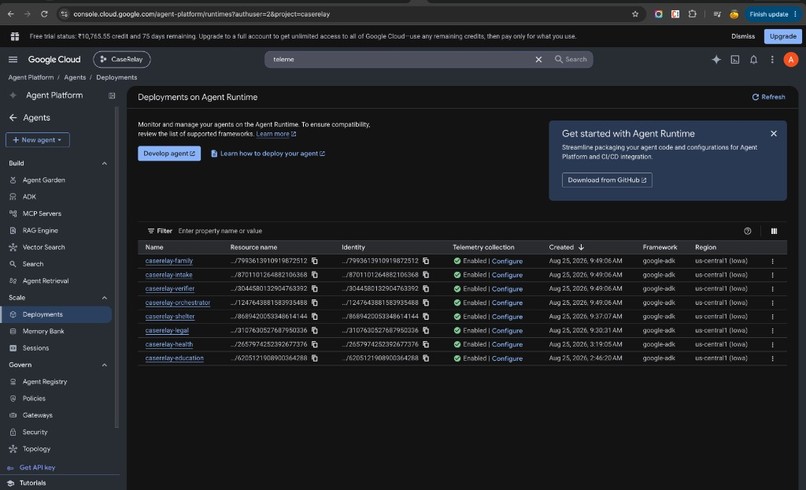Open Tutorials at sidebar bottom
The height and width of the screenshot is (490, 806).
(x=32, y=483)
